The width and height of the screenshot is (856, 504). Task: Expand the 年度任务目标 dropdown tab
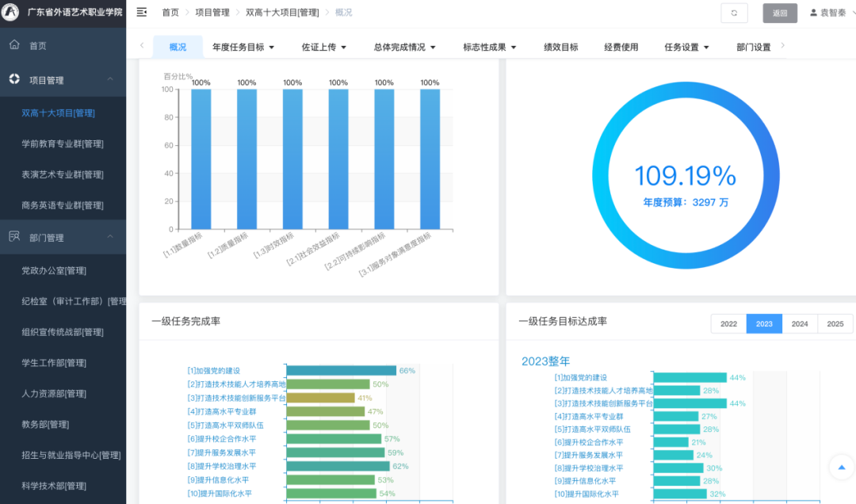coord(243,48)
